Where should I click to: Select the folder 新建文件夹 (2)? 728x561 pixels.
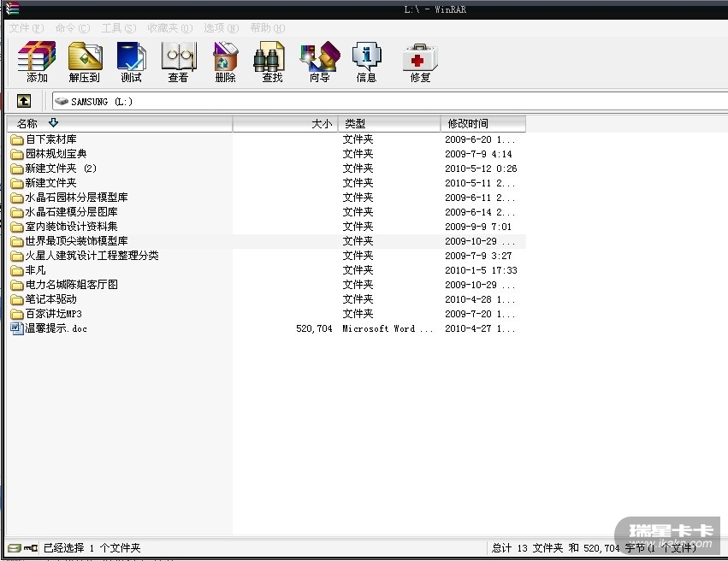tap(61, 168)
